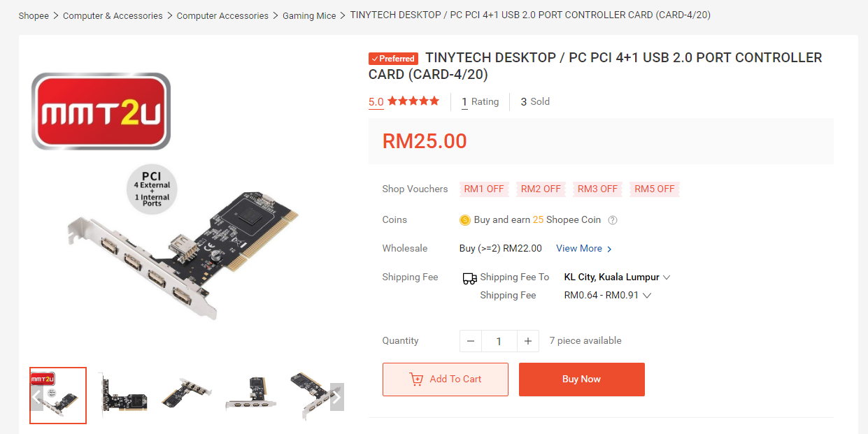Show previous thumbnails with left arrow
Screen dimensions: 868x434
36,397
